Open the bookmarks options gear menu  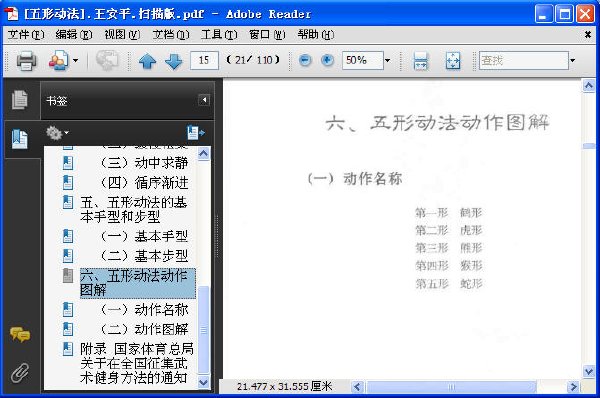click(x=57, y=133)
